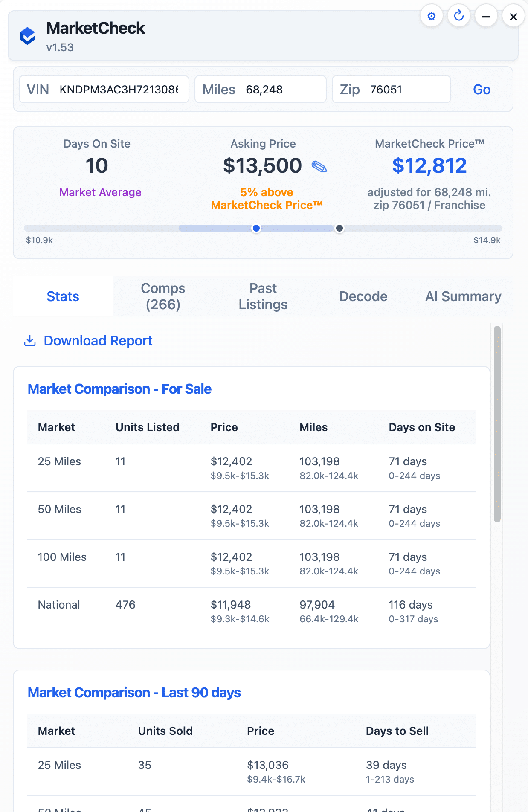
Task: Click the National price $11,948
Action: [x=231, y=605]
